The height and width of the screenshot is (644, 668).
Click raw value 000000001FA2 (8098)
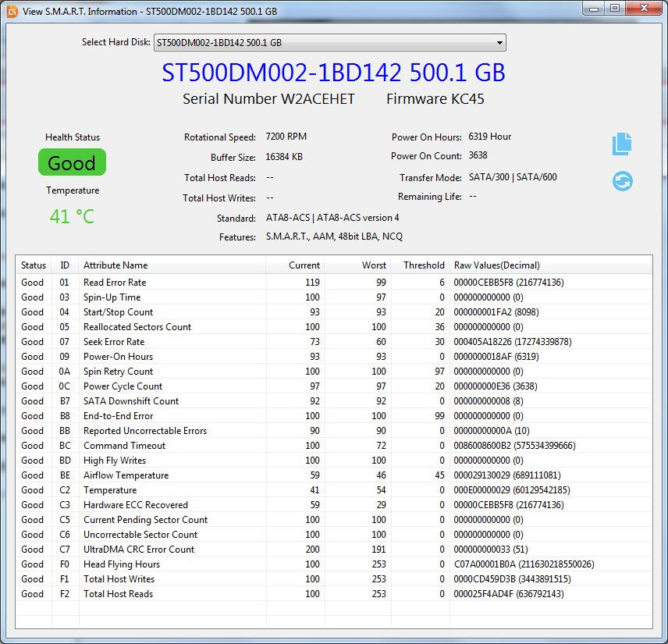coord(496,312)
